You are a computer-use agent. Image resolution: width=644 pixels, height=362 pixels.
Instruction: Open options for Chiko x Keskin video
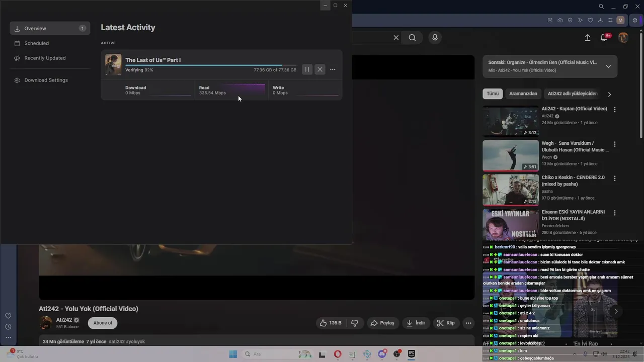coord(614,178)
